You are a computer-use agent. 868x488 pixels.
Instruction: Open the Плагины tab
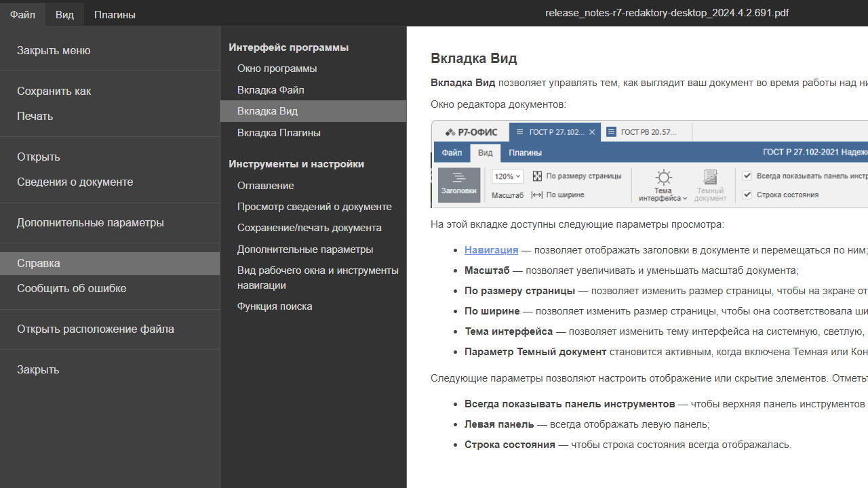tap(115, 14)
